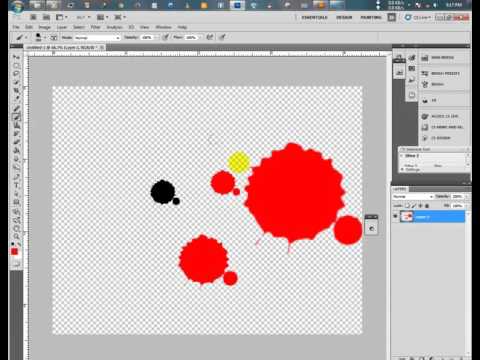Open the Layer menu

coord(62,27)
